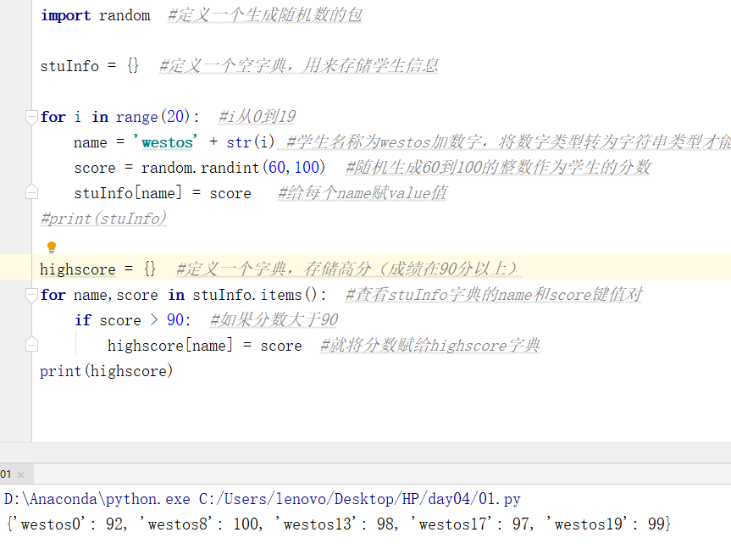Click 'westos17': 97 in output
Viewport: 731px width, 560px height.
[x=472, y=524]
